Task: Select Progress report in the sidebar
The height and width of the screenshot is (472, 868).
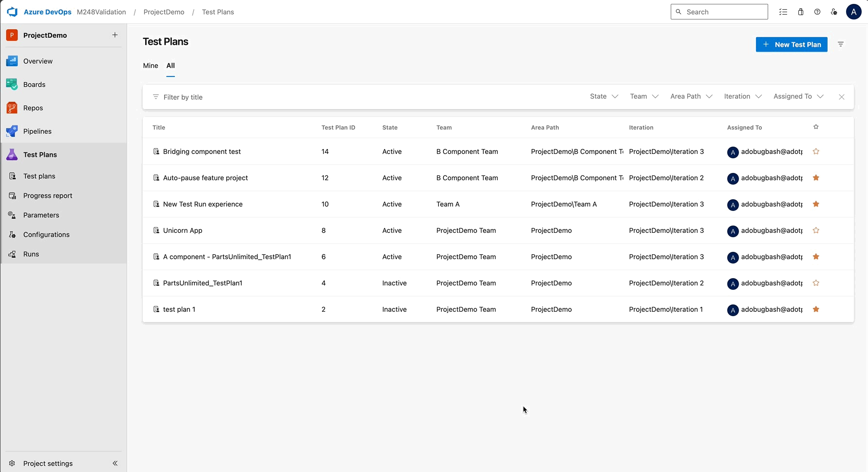Action: [47, 195]
